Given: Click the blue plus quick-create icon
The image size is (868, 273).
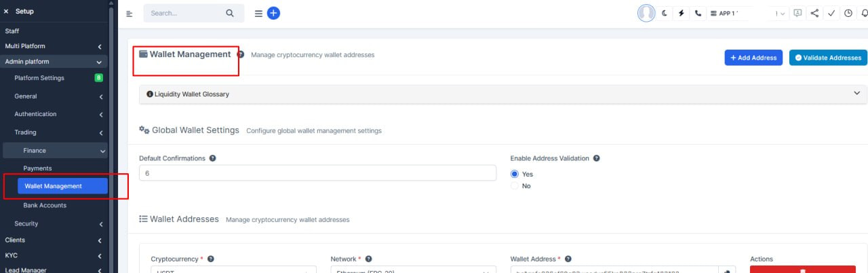Looking at the screenshot, I should coord(273,13).
